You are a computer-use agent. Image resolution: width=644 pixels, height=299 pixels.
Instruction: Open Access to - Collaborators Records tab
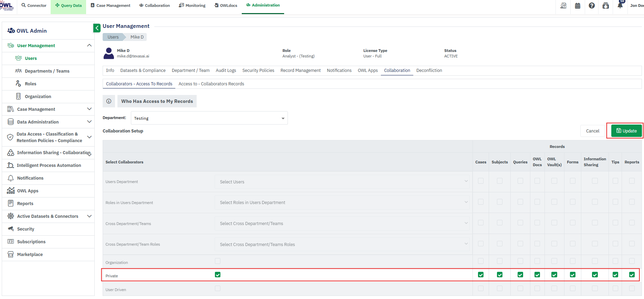coord(211,84)
